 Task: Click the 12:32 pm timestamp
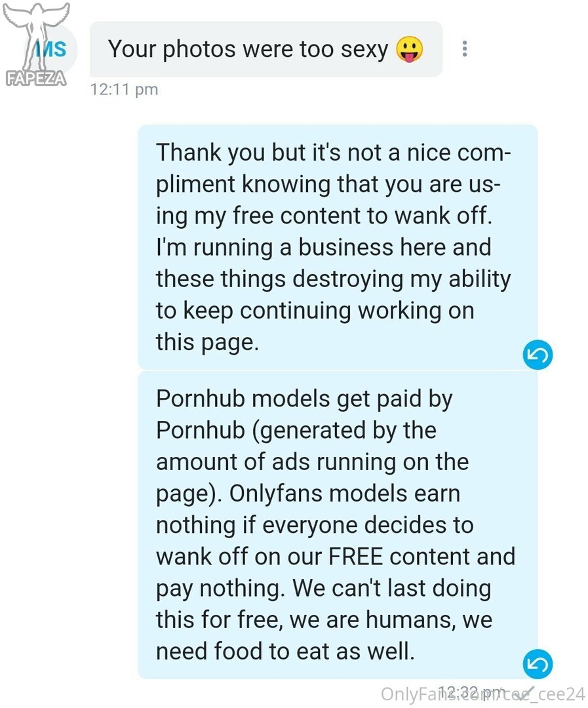tap(472, 691)
